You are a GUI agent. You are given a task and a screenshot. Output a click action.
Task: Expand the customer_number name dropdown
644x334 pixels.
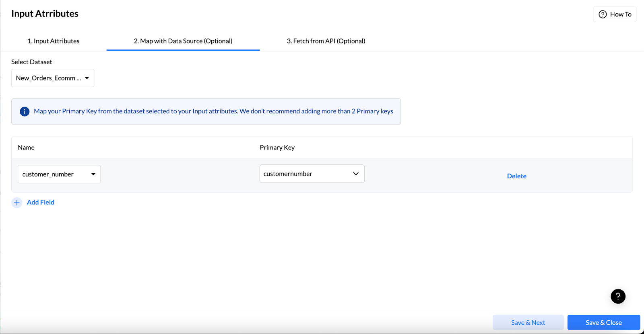59,174
